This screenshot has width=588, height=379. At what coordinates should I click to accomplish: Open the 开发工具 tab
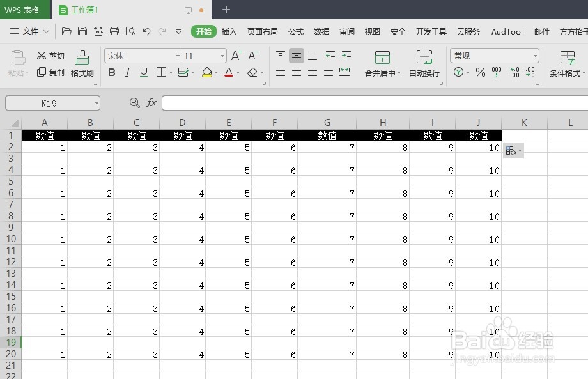pos(431,31)
